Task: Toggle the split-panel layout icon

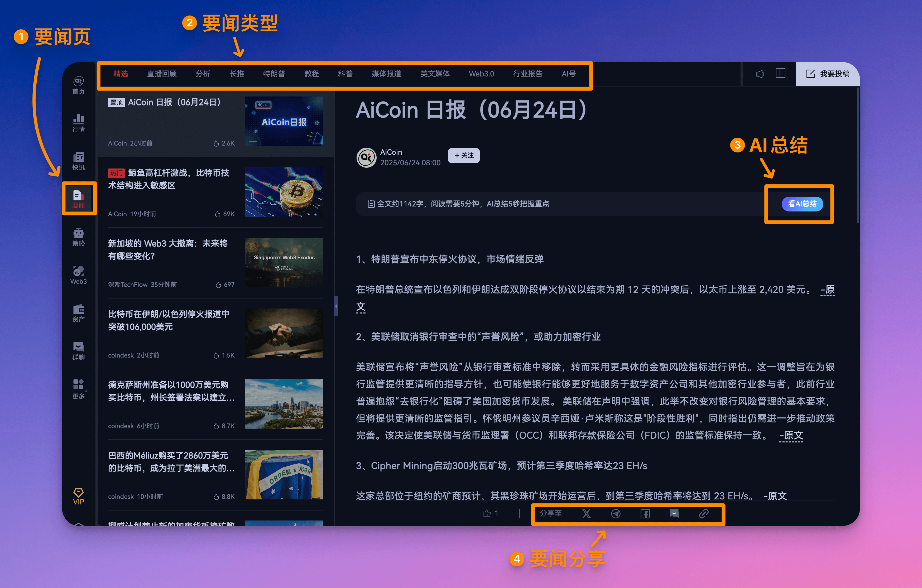Action: pyautogui.click(x=780, y=74)
